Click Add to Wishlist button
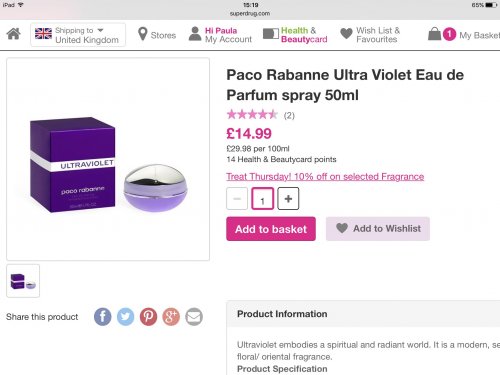Viewport: 500px width, 375px height. [378, 229]
